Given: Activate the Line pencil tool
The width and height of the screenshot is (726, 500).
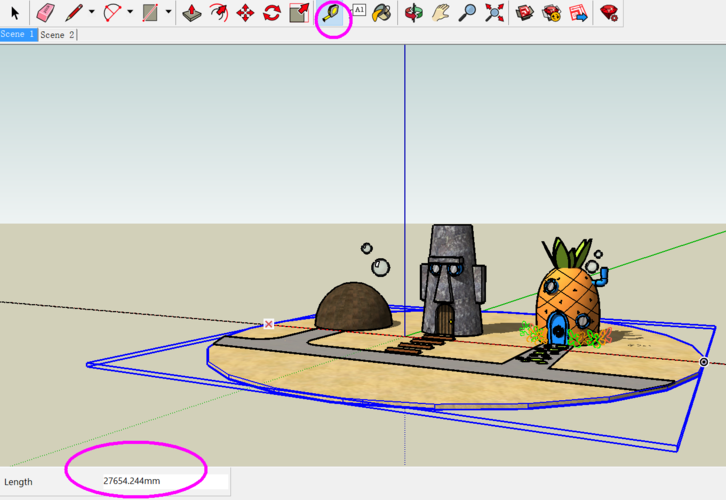Looking at the screenshot, I should 74,13.
